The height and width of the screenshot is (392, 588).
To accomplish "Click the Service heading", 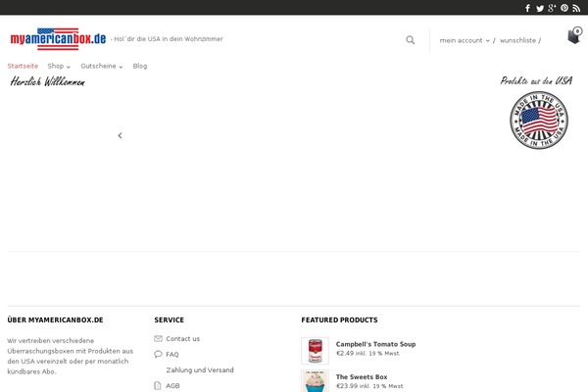I will click(170, 320).
